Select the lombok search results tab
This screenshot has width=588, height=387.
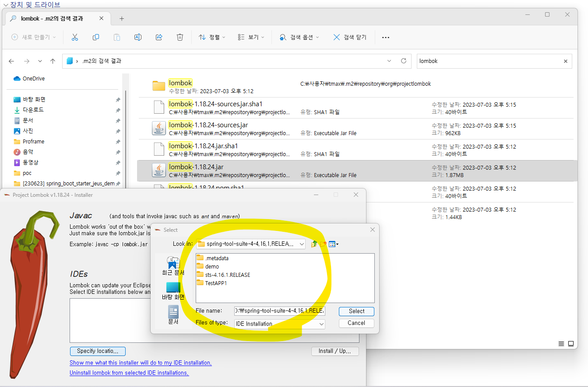point(58,18)
